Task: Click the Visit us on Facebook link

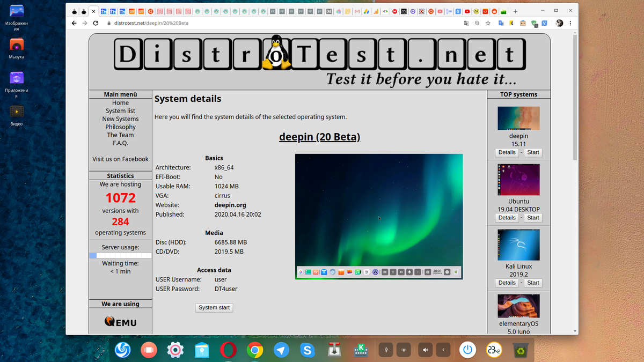Action: pos(120,159)
